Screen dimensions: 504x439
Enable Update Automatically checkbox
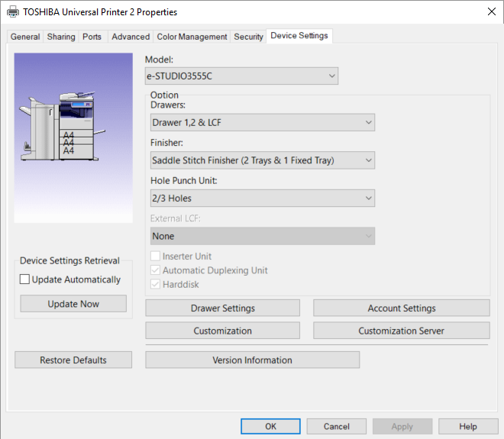(25, 280)
